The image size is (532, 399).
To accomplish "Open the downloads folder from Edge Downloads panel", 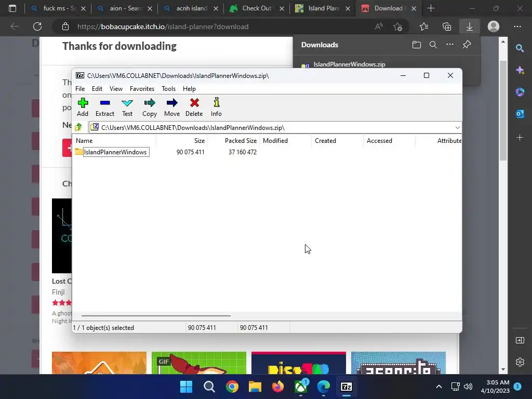I will 417,45.
